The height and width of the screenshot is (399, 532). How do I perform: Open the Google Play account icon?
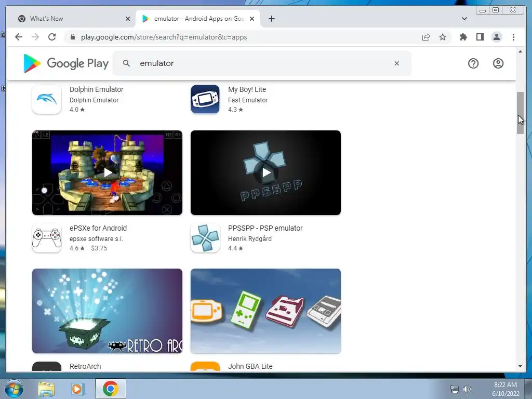tap(498, 63)
